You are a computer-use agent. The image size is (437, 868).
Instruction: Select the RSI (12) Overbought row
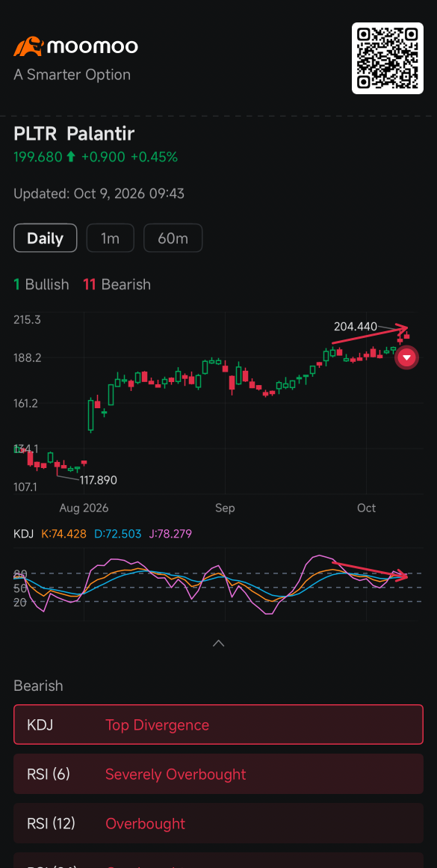tap(218, 823)
